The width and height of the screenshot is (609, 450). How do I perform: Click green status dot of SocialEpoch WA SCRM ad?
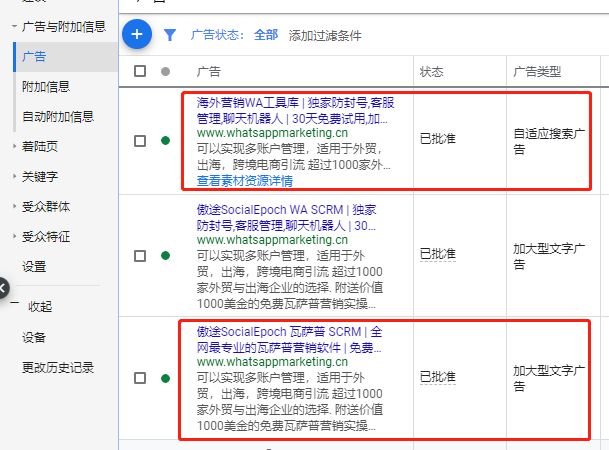tap(165, 255)
